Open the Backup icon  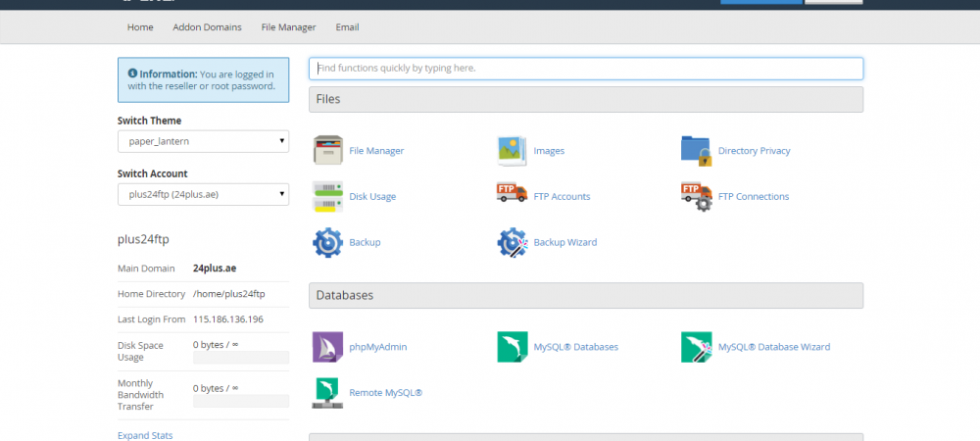327,242
